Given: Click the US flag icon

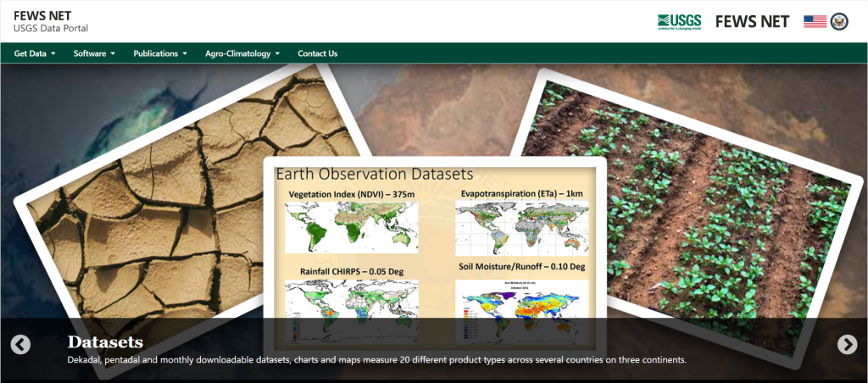Looking at the screenshot, I should coord(815,21).
